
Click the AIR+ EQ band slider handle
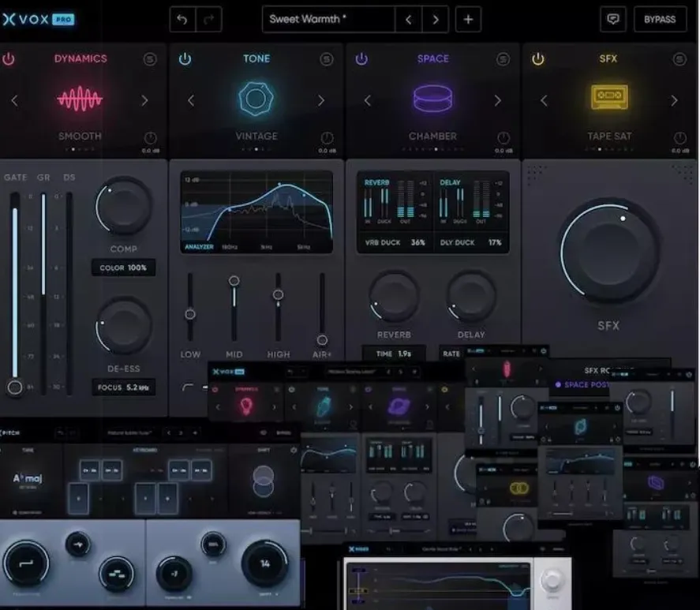(322, 340)
